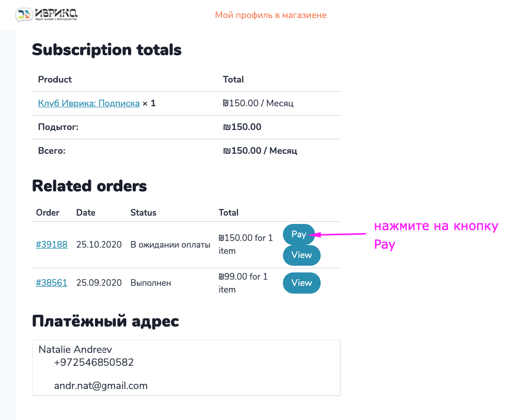
Task: Click the pink annotation нажмите на кнопку Pay
Action: pos(436,235)
